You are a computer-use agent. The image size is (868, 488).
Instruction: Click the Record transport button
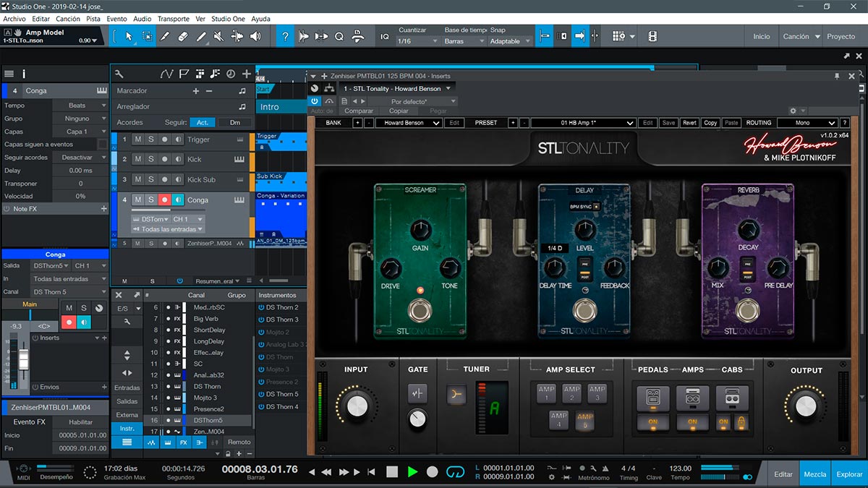[x=433, y=471]
